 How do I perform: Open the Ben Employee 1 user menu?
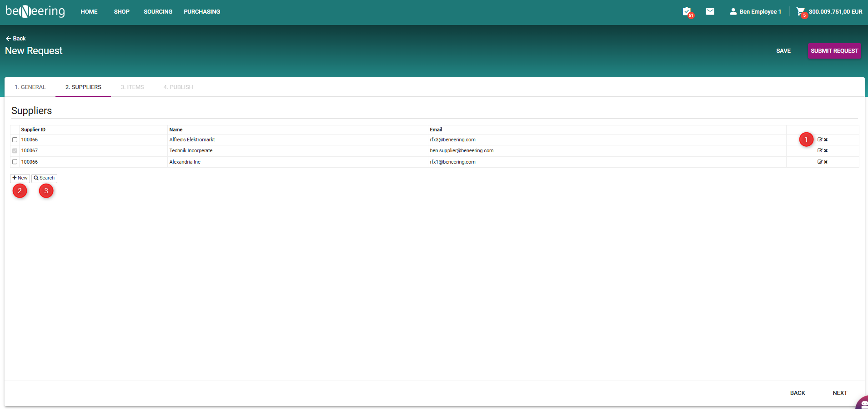(x=755, y=12)
